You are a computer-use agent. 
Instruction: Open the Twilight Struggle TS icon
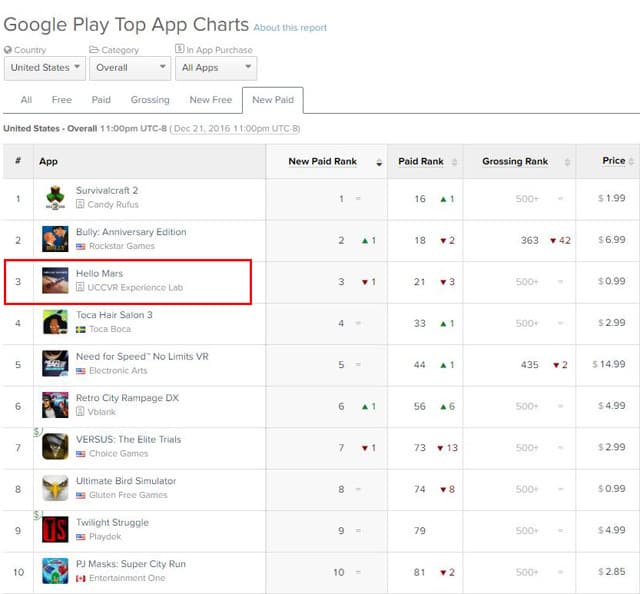point(55,529)
